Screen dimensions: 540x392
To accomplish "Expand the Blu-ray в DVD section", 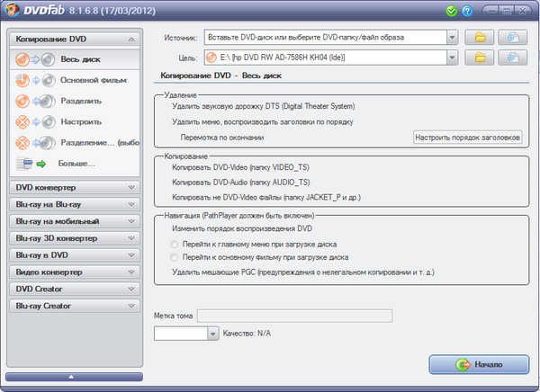I will point(72,255).
